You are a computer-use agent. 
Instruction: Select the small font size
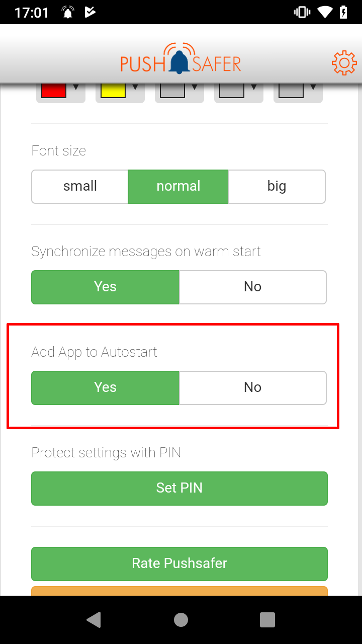79,186
